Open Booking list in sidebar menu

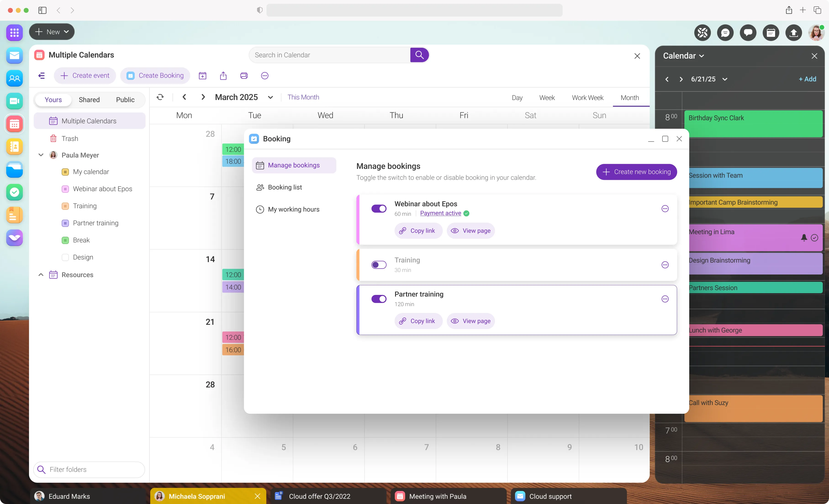click(x=285, y=187)
